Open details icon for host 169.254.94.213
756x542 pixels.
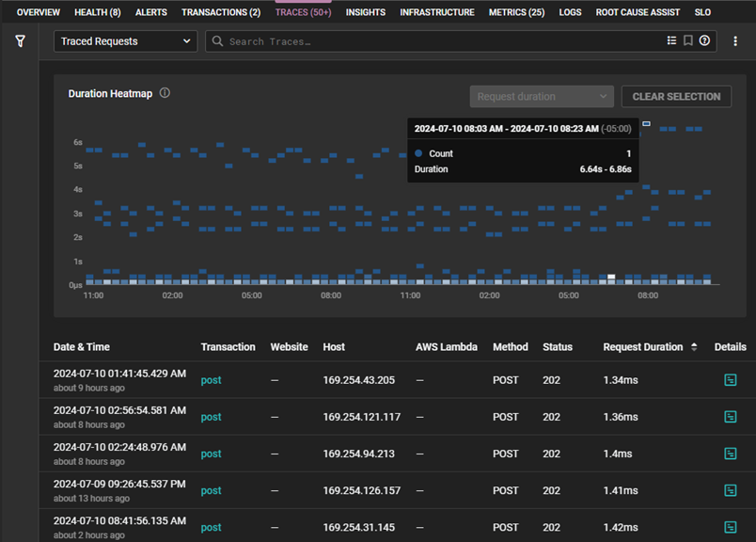point(731,454)
